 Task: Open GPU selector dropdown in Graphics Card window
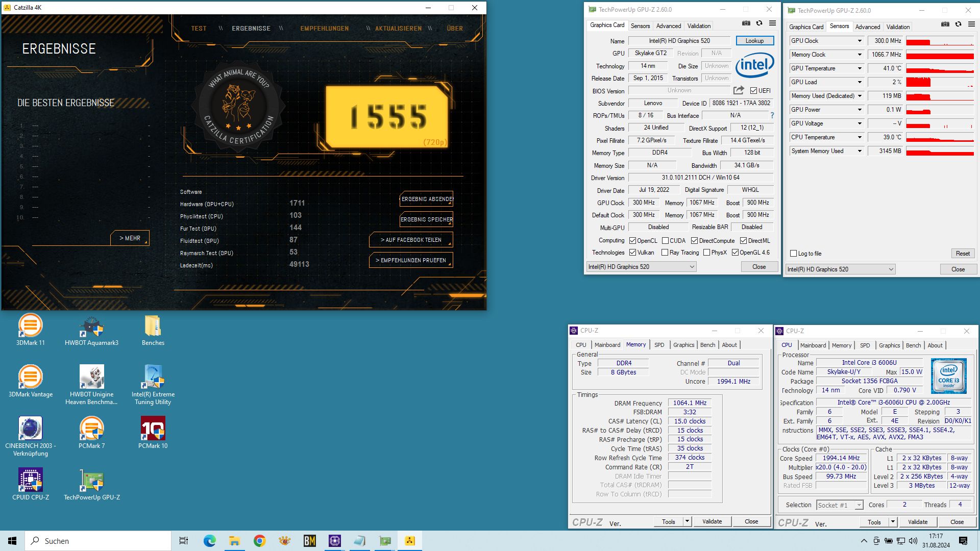(x=641, y=267)
